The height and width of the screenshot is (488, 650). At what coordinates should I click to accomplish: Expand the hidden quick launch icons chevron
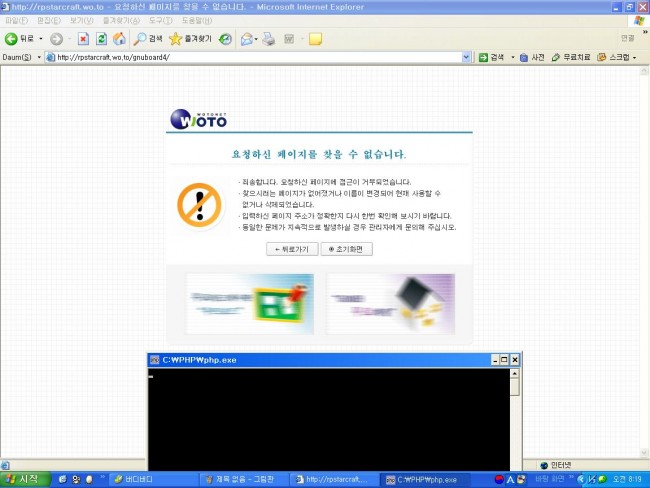[102, 477]
